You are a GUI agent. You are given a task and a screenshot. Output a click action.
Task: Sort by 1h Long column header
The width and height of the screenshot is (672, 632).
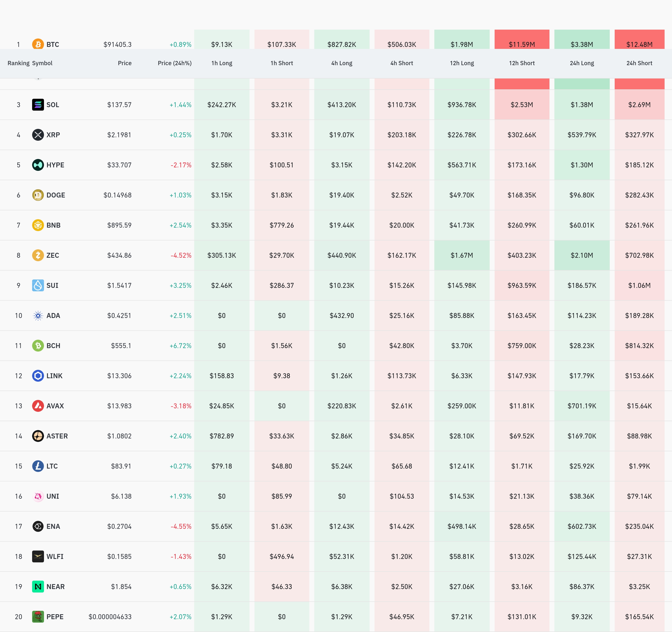click(x=222, y=63)
